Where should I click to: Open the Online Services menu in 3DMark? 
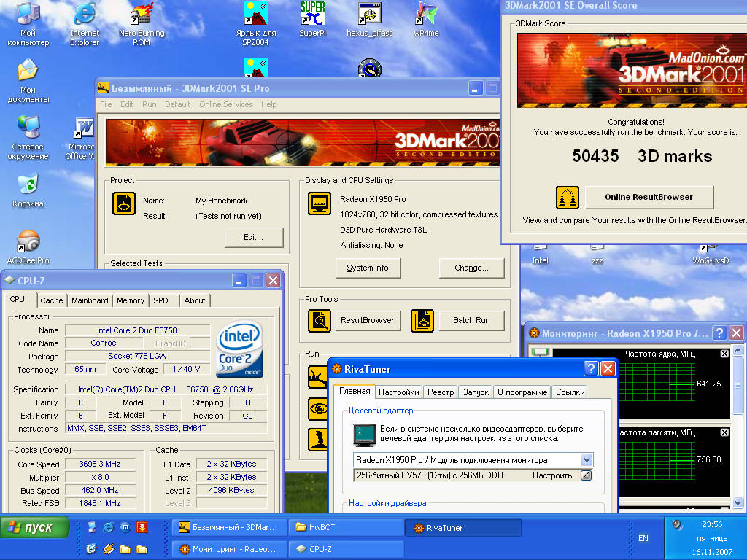click(x=226, y=104)
